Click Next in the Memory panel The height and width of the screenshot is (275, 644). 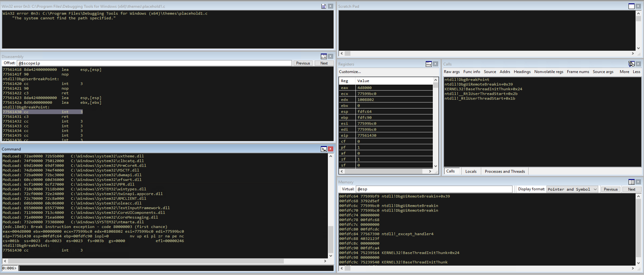pos(632,189)
